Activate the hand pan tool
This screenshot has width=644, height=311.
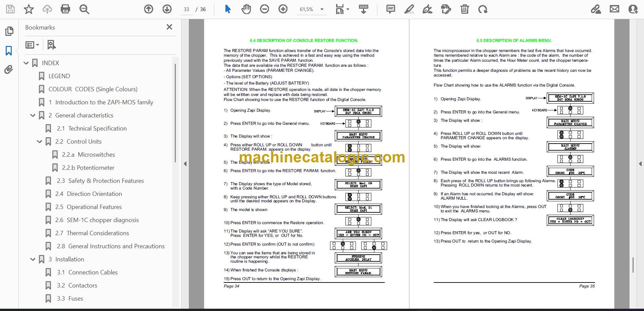(x=246, y=9)
